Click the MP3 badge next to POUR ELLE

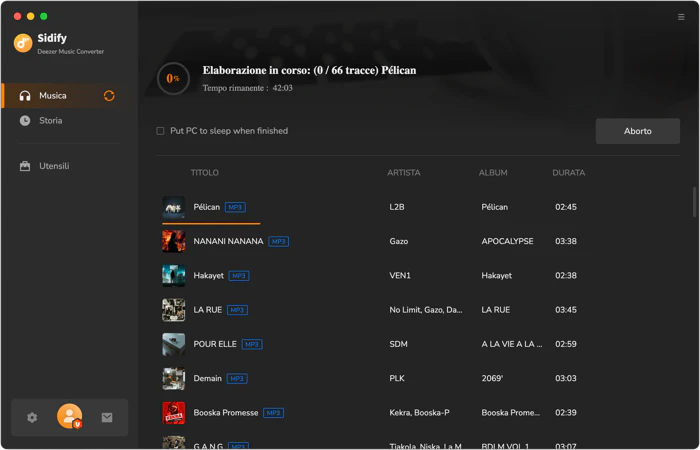pyautogui.click(x=252, y=344)
